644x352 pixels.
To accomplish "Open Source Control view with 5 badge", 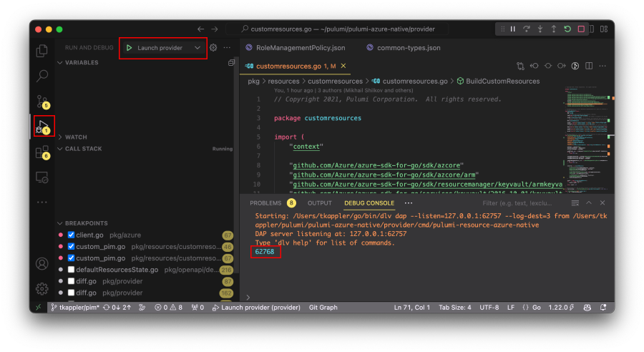I will click(43, 101).
